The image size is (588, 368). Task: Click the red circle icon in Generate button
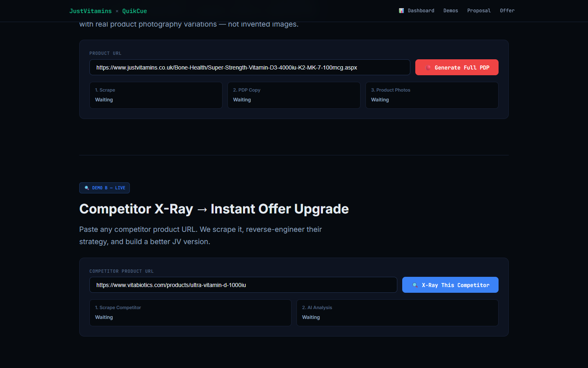(428, 68)
